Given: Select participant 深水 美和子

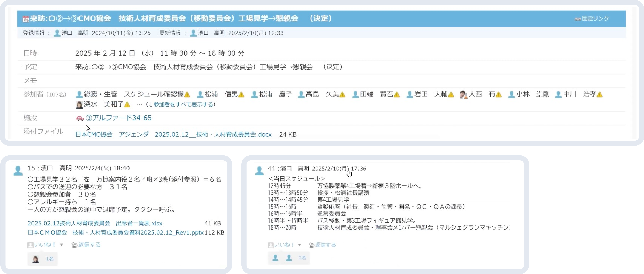Looking at the screenshot, I should click(x=104, y=104).
